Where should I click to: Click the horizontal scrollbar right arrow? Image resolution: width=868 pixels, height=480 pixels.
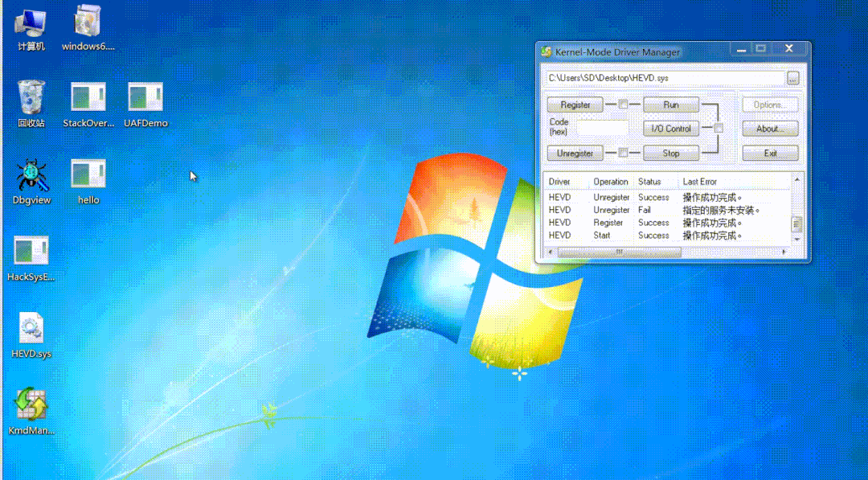tap(784, 252)
